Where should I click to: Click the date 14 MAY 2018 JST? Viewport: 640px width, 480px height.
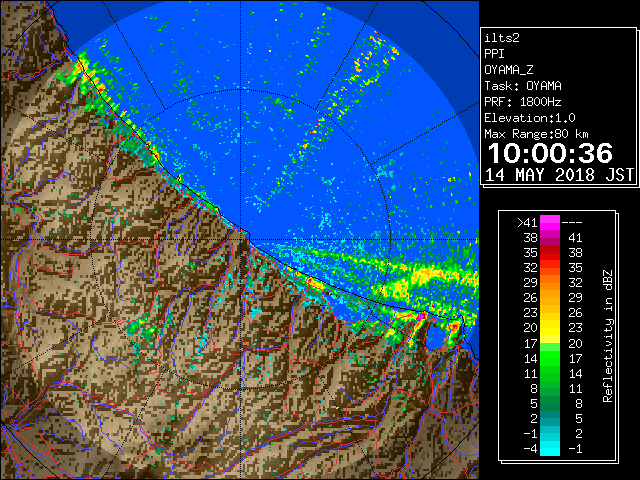click(x=560, y=175)
